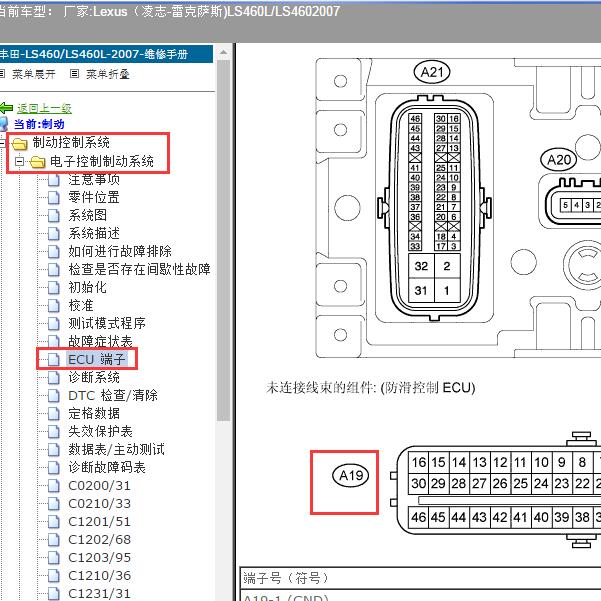Open the 故障症状表 entry
The height and width of the screenshot is (601, 601).
click(100, 341)
